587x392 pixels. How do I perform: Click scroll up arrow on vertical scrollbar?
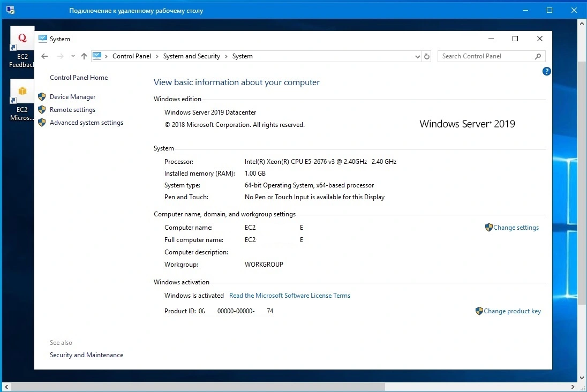click(582, 23)
